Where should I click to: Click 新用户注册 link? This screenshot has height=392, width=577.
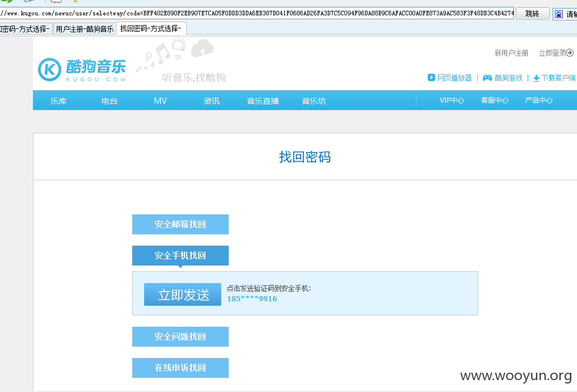(x=511, y=53)
